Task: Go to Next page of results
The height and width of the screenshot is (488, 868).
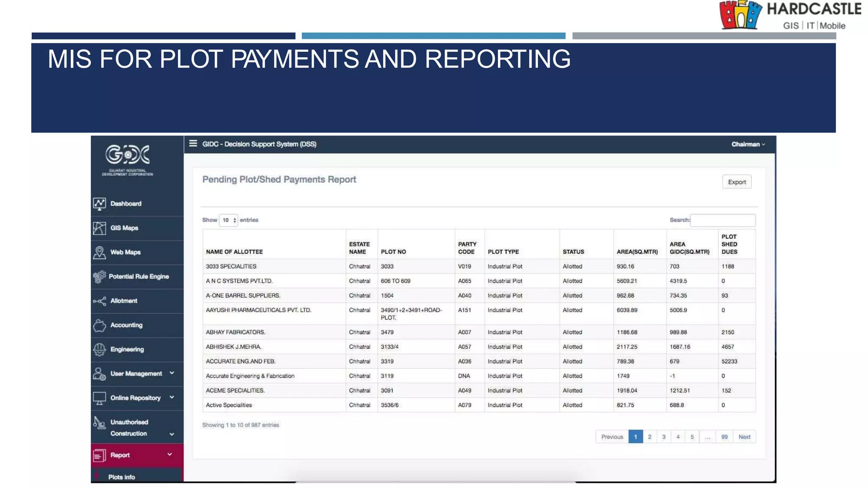Action: point(744,437)
